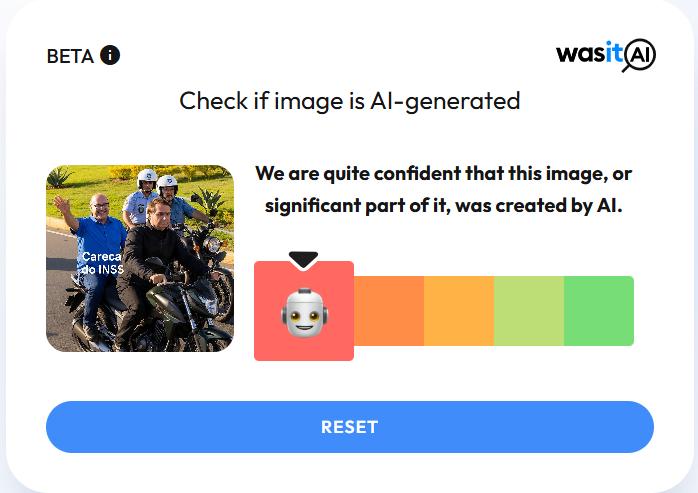698x493 pixels.
Task: Click the confidence result message text
Action: point(443,189)
